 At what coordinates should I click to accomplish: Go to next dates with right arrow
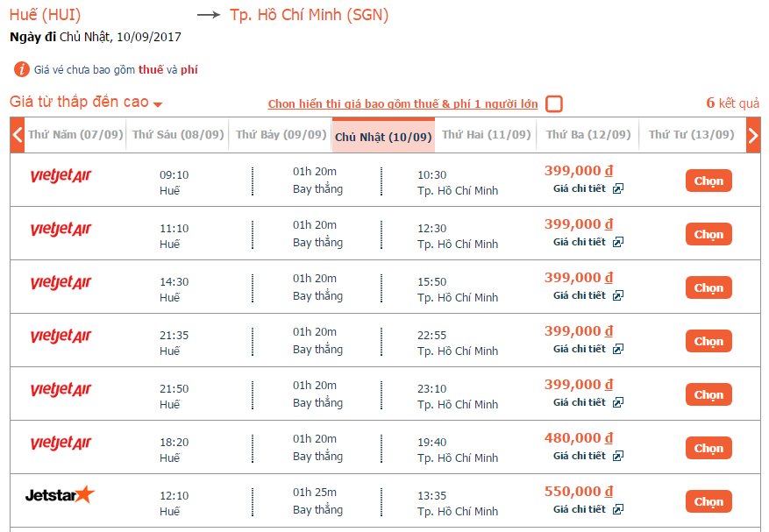click(x=753, y=135)
